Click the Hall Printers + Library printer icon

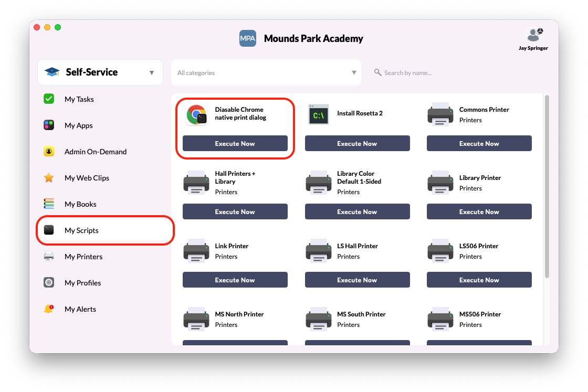tap(196, 183)
